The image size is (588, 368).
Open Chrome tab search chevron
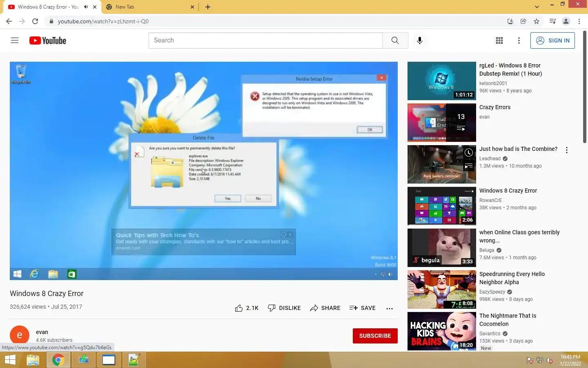click(x=537, y=7)
